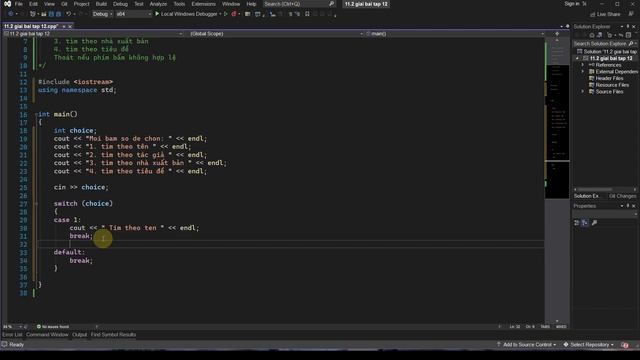The height and width of the screenshot is (360, 640).
Task: Open the Test menu
Action: coord(139,4)
